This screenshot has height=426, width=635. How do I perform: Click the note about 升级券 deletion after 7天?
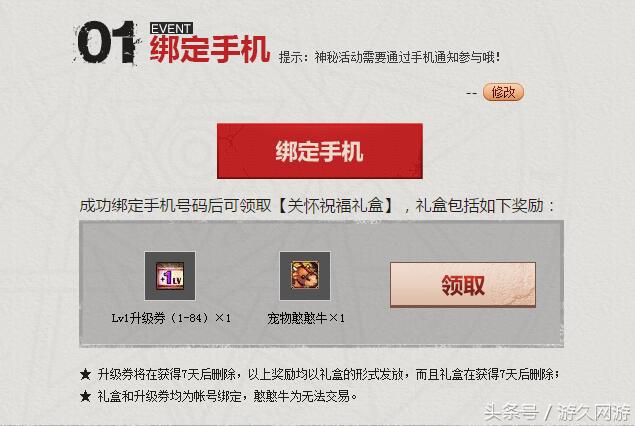click(x=328, y=374)
